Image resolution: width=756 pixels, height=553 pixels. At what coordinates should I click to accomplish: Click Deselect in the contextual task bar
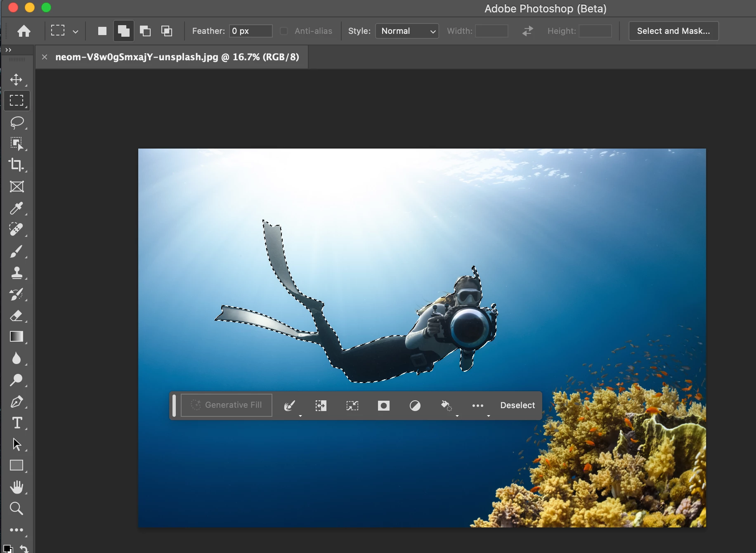(517, 405)
